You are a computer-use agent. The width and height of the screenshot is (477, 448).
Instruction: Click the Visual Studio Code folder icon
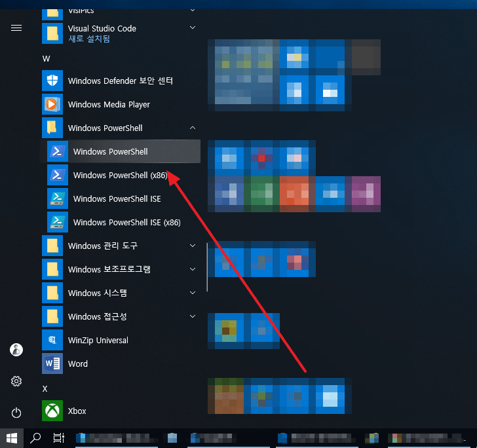pos(52,33)
